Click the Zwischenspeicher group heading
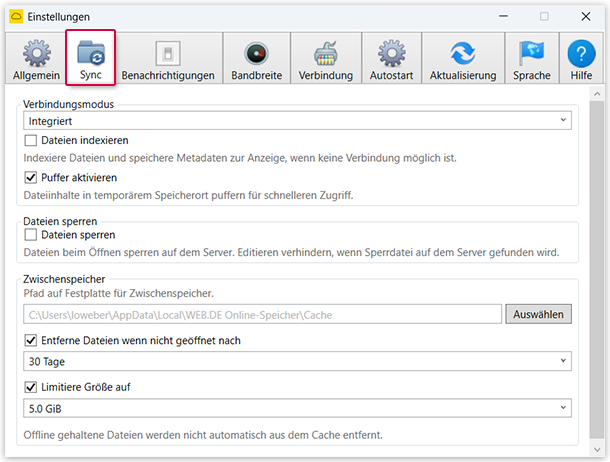 tap(64, 279)
